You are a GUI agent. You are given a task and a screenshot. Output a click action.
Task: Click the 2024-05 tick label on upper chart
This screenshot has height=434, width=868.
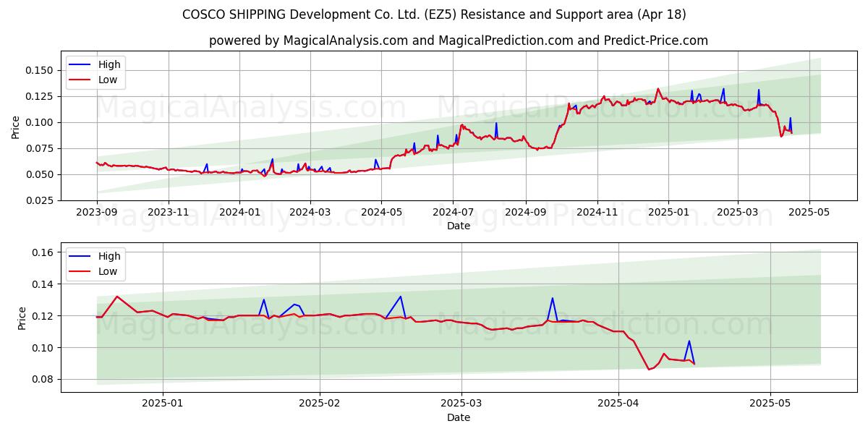click(381, 213)
